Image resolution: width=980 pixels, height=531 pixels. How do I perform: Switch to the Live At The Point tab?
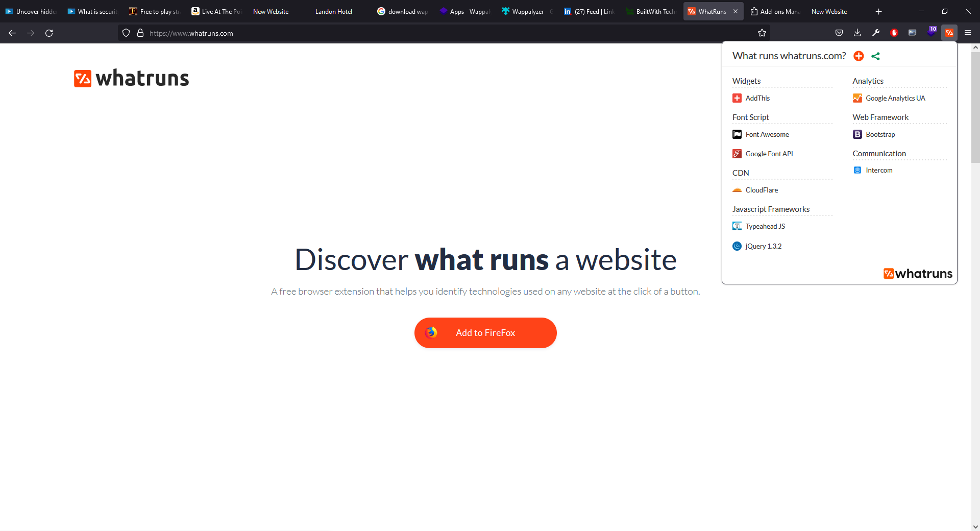click(x=216, y=11)
